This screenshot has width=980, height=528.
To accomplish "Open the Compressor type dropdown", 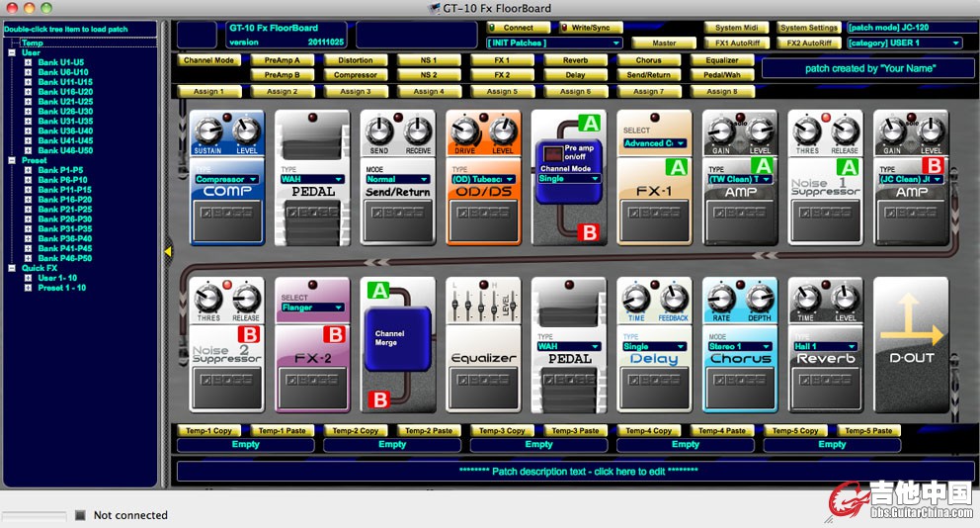I will pyautogui.click(x=226, y=179).
